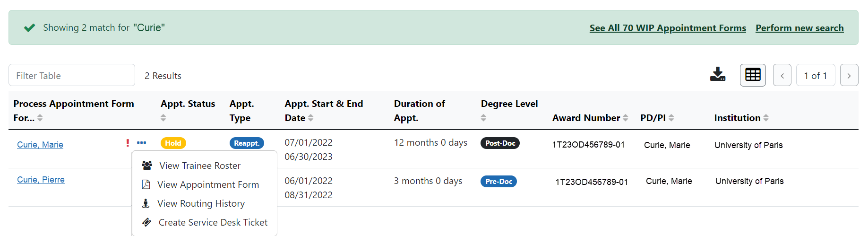The image size is (868, 236).
Task: Sort by Appt. Status column
Action: (163, 118)
